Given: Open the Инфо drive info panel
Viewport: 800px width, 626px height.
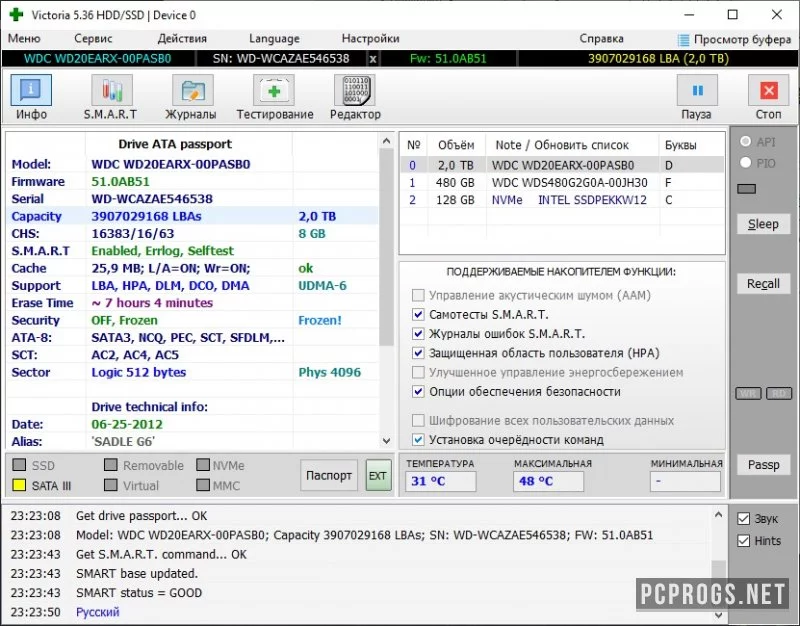Looking at the screenshot, I should pyautogui.click(x=31, y=90).
